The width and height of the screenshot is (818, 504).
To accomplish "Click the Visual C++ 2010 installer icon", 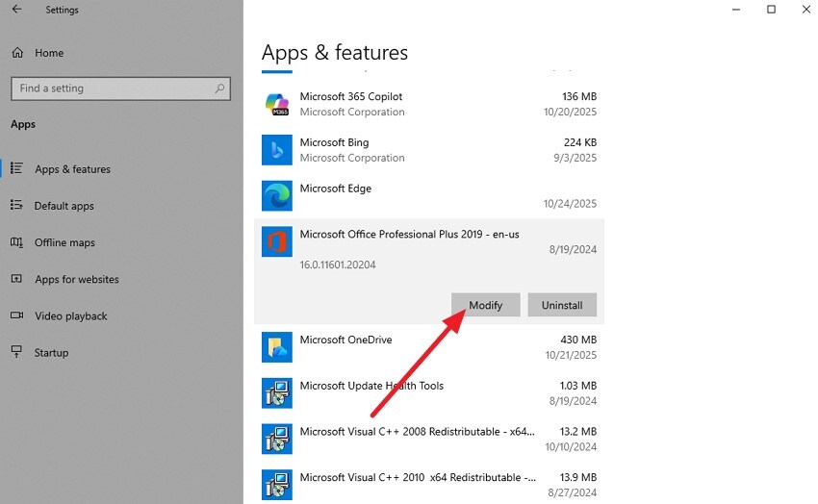I will tap(277, 485).
